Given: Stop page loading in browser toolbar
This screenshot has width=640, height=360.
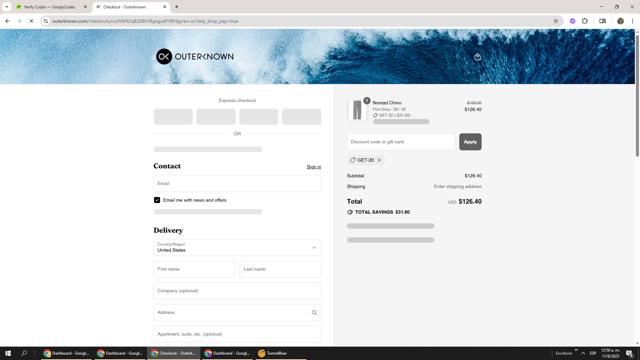Looking at the screenshot, I should pos(31,21).
